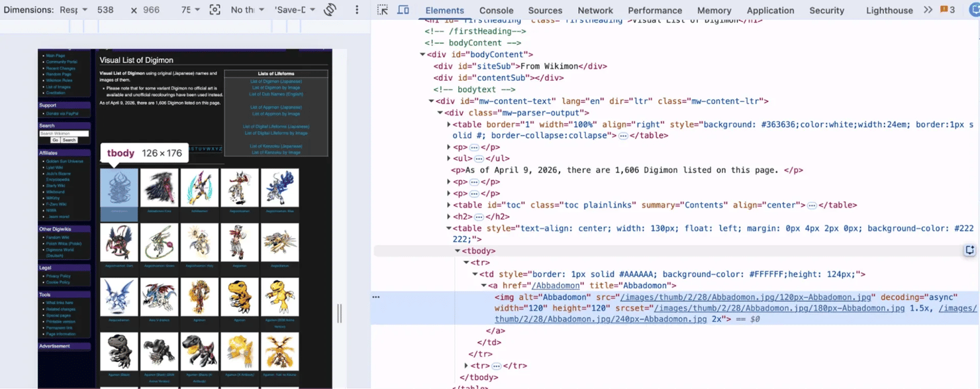Open the Privacy Policy link under Legal

[58, 276]
